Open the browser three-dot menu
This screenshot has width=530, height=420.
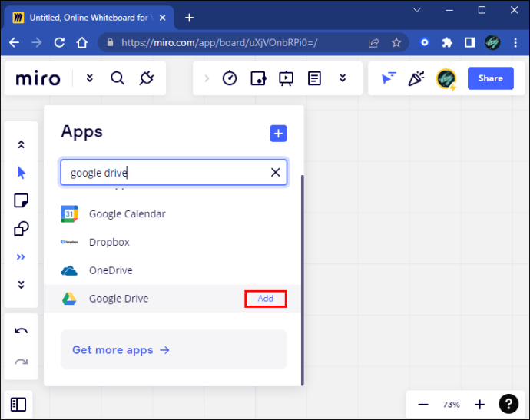(515, 42)
